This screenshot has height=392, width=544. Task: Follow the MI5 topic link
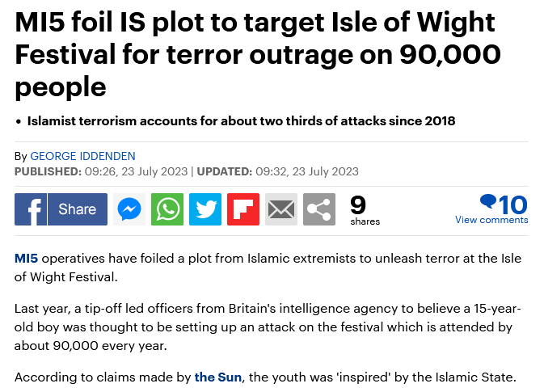pyautogui.click(x=26, y=259)
